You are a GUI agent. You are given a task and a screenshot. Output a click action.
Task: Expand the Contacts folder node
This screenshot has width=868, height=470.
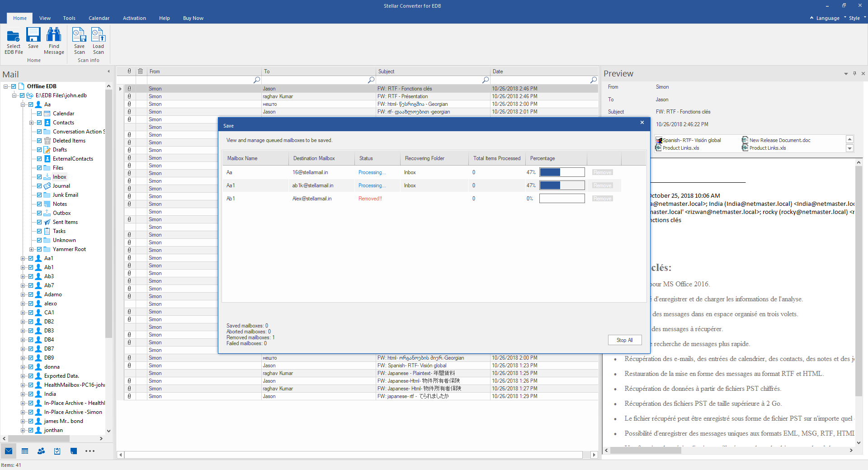click(x=31, y=123)
